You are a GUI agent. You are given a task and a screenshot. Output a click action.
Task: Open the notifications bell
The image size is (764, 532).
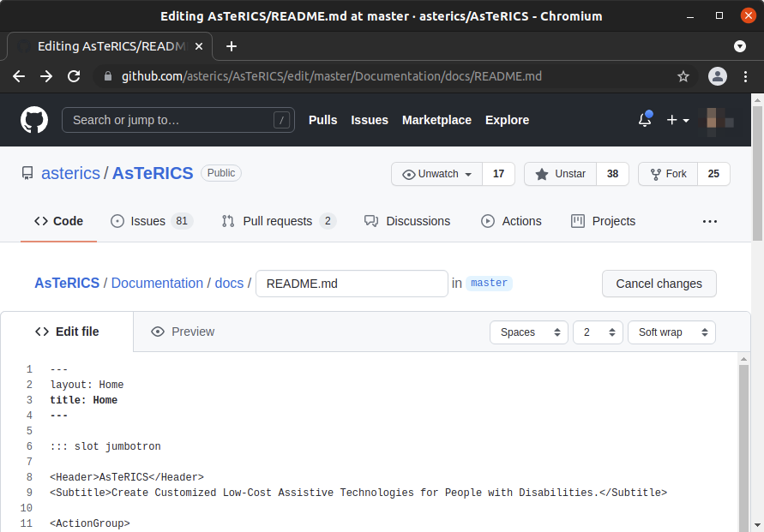click(645, 120)
